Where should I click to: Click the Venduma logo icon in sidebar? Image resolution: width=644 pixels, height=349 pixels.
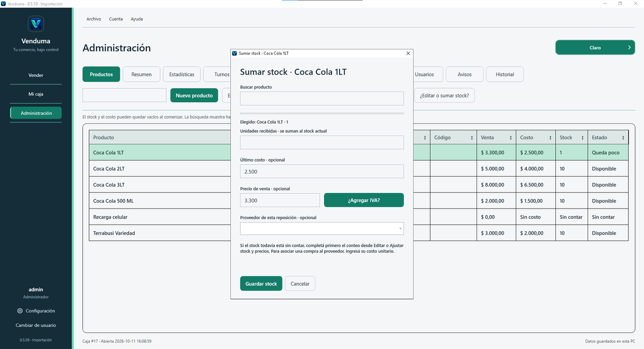36,24
